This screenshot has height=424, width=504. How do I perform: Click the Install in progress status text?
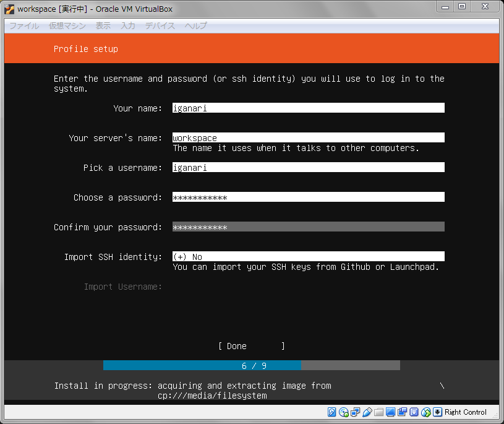click(x=193, y=390)
